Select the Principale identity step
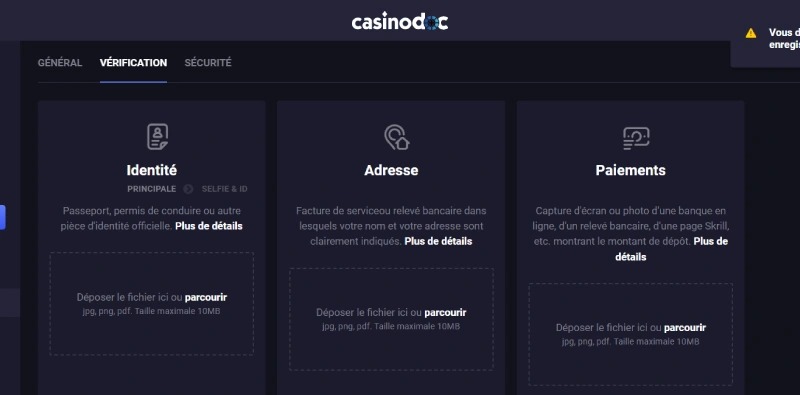 [152, 189]
